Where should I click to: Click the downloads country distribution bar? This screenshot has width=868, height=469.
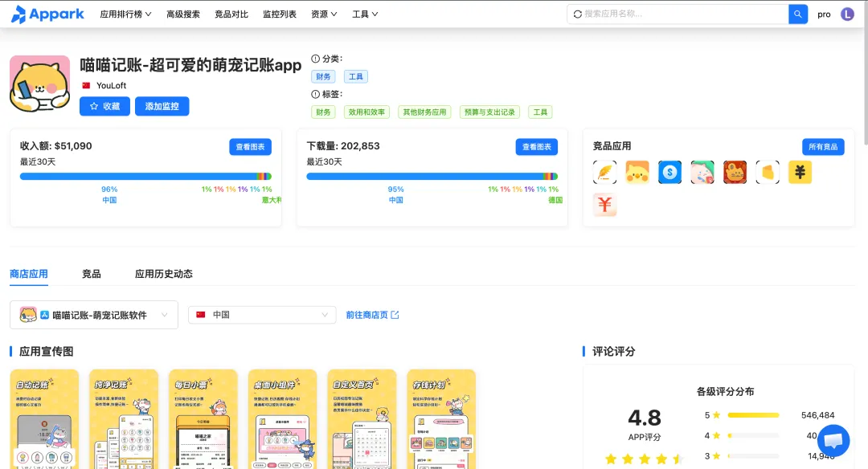pos(432,177)
